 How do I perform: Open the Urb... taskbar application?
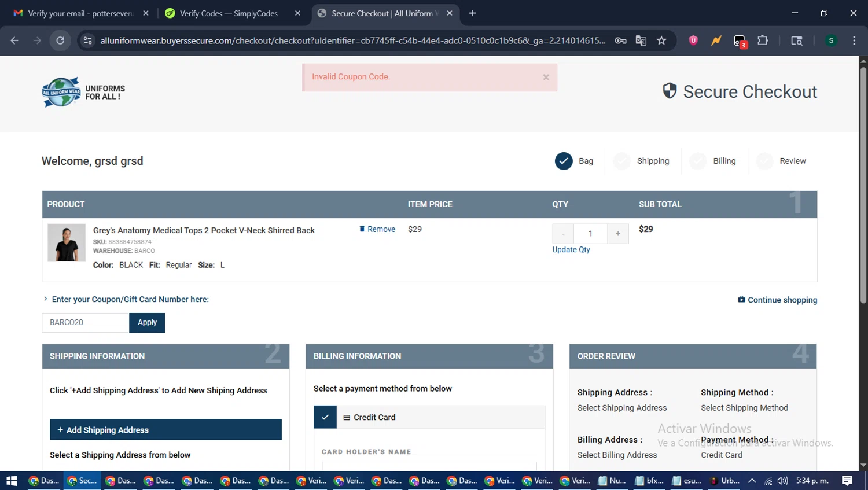coord(724,481)
